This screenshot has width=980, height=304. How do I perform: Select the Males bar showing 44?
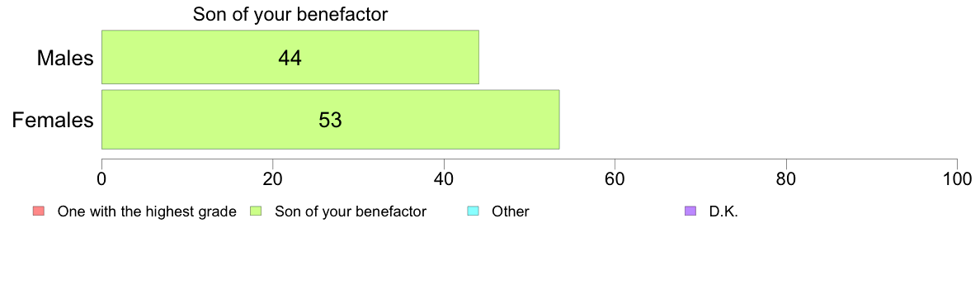click(x=290, y=57)
